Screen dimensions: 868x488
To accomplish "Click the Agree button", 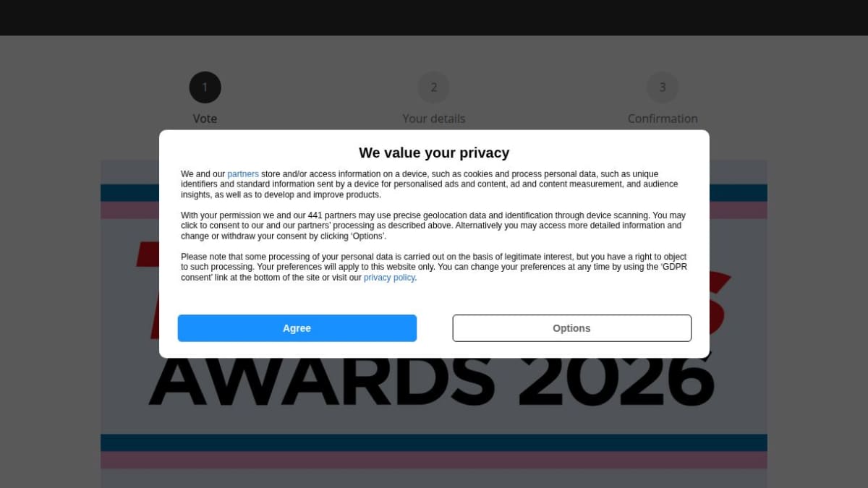I will [x=297, y=328].
